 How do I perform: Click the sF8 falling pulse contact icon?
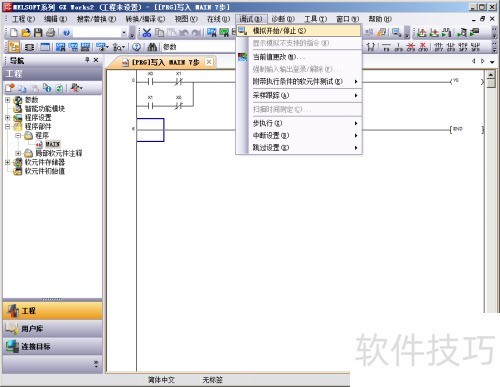point(451,47)
